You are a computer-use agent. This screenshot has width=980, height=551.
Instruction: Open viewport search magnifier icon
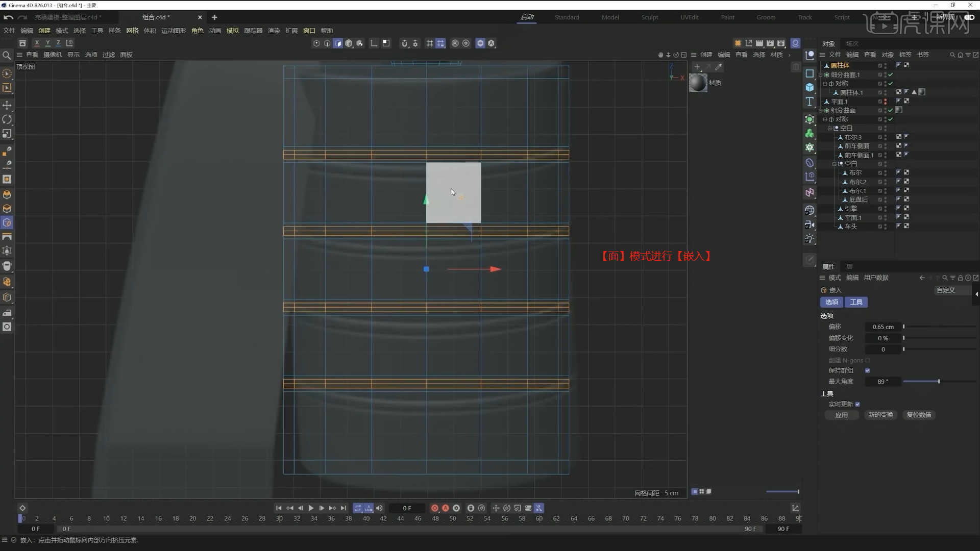click(7, 55)
